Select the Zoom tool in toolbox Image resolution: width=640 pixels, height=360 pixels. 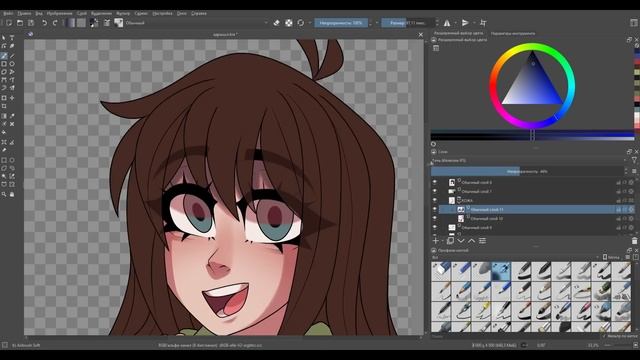tap(4, 194)
